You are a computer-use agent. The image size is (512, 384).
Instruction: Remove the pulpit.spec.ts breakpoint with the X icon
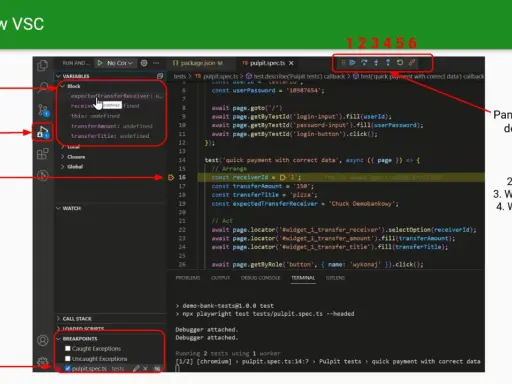(145, 368)
